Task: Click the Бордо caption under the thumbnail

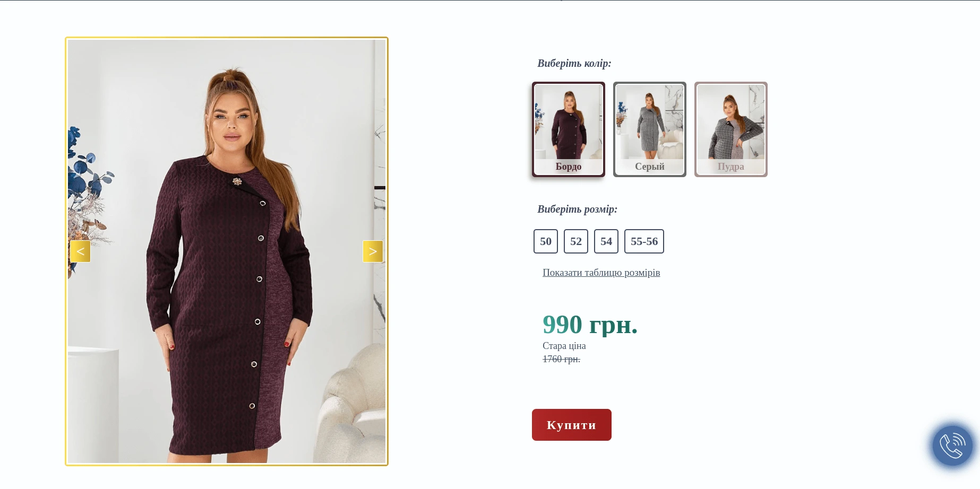Action: tap(568, 167)
